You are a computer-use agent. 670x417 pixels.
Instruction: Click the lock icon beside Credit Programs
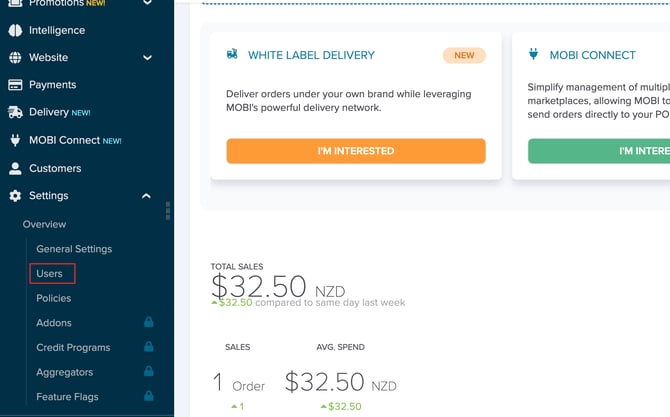point(148,348)
